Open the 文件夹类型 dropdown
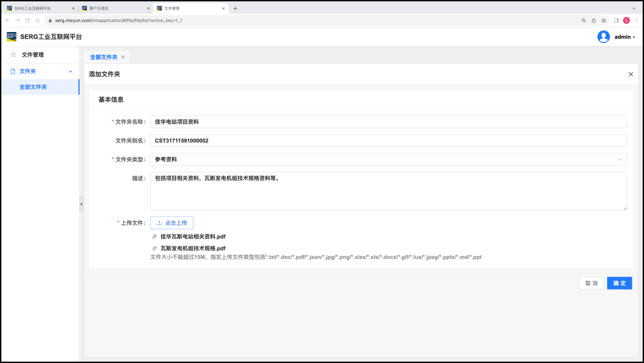Screen dimensions: 644x363 (388, 160)
